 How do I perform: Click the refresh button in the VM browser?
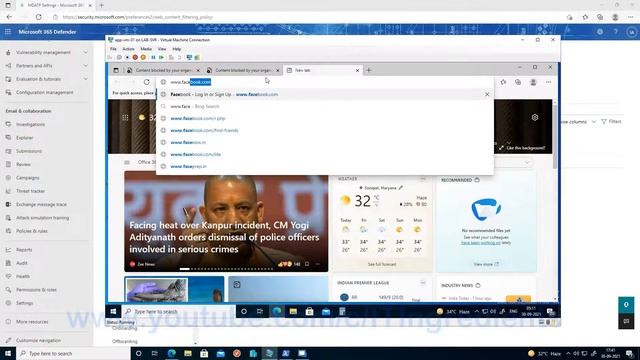point(147,82)
